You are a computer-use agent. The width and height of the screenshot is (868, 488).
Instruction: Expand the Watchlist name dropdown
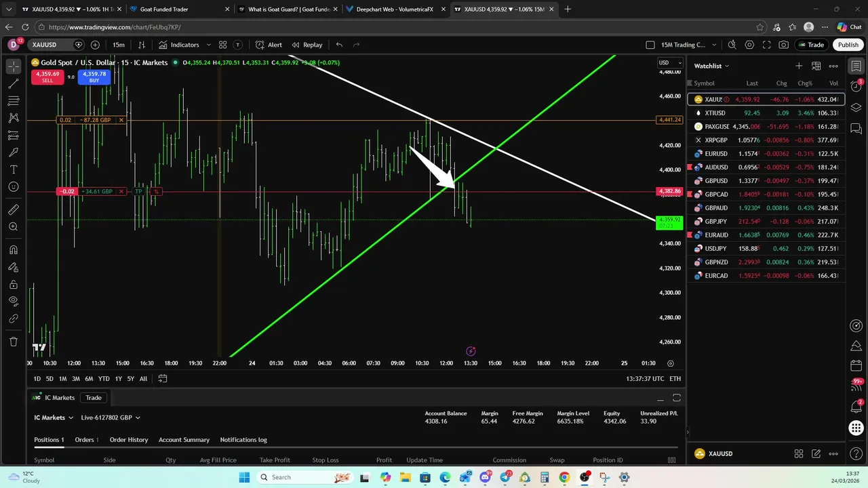click(711, 66)
